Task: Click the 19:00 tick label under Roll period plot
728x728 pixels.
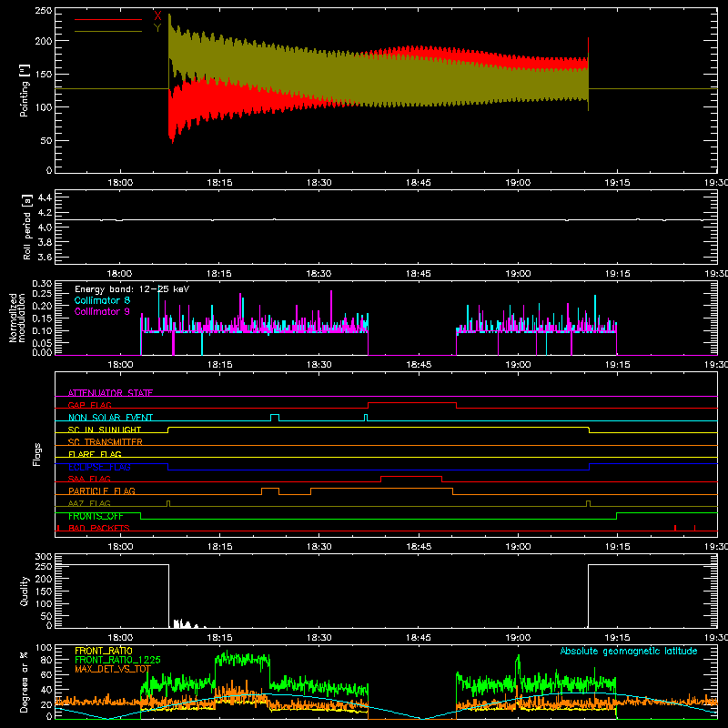Action: 518,274
